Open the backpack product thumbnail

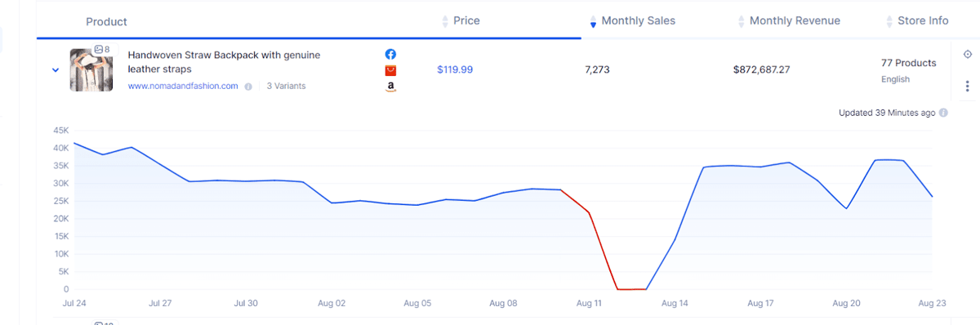point(91,70)
